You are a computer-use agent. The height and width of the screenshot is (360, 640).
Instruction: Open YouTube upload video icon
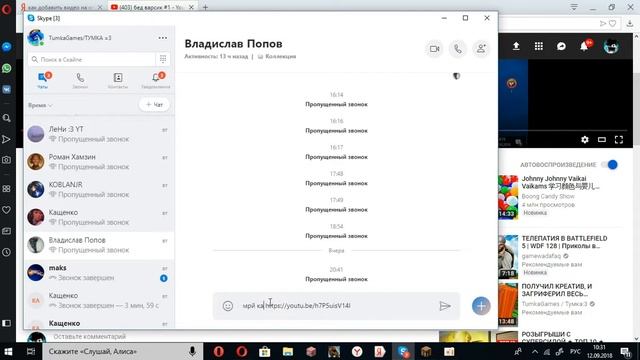516,46
